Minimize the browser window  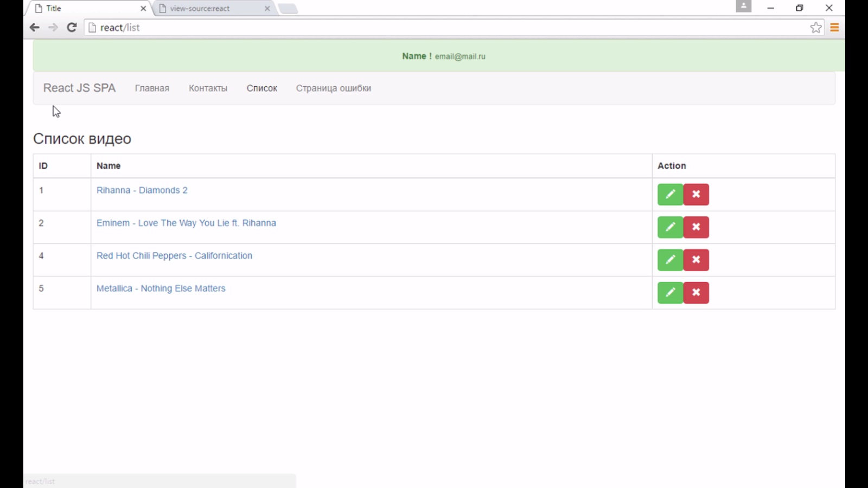pos(770,8)
